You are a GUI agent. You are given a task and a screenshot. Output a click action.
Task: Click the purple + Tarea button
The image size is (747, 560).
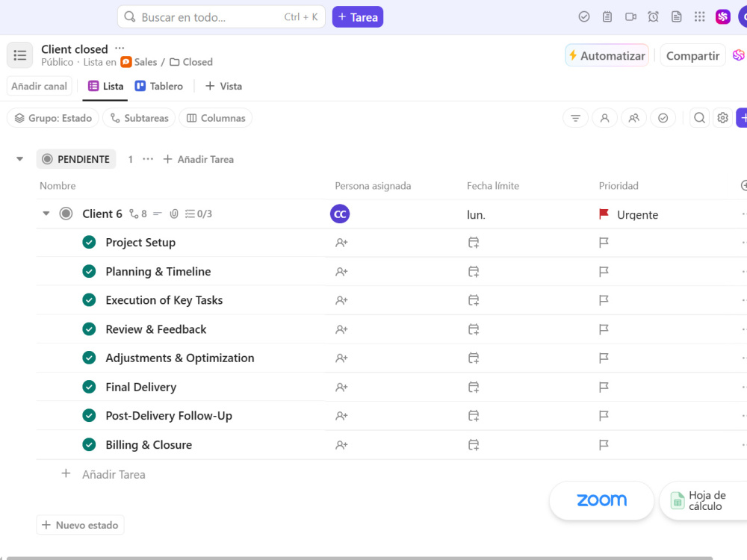click(x=358, y=17)
